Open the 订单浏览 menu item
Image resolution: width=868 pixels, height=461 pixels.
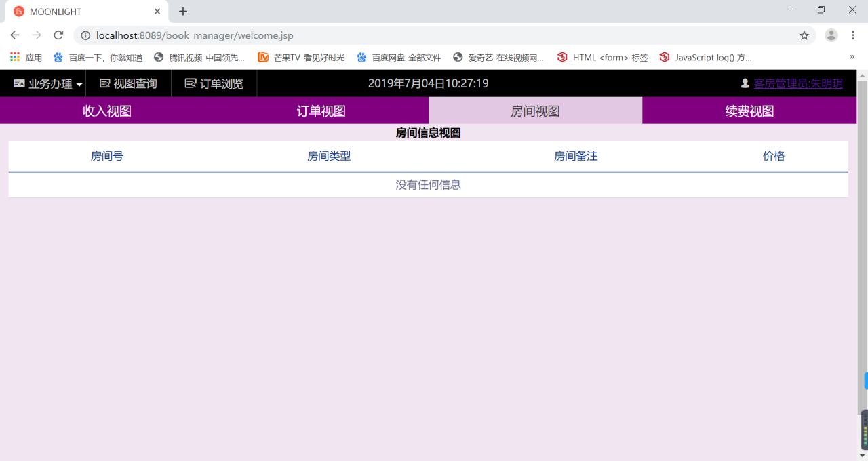coord(214,83)
